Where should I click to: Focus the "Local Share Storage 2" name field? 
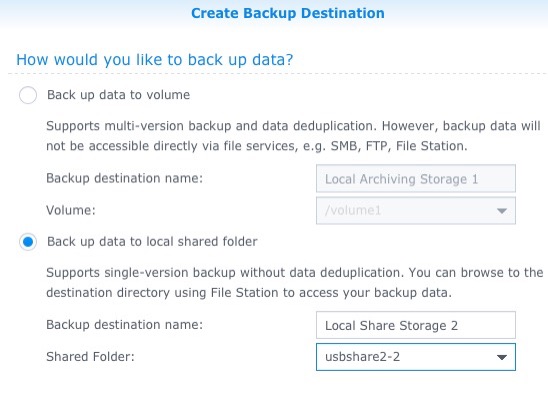click(x=416, y=325)
